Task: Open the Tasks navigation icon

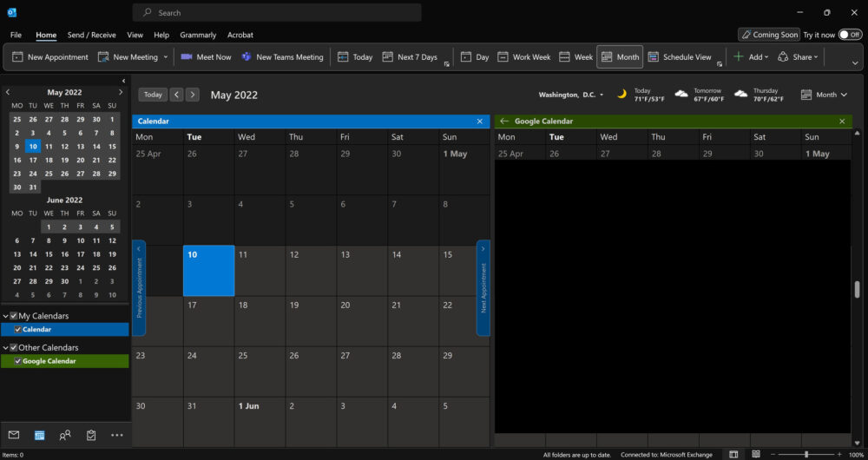Action: [x=91, y=435]
